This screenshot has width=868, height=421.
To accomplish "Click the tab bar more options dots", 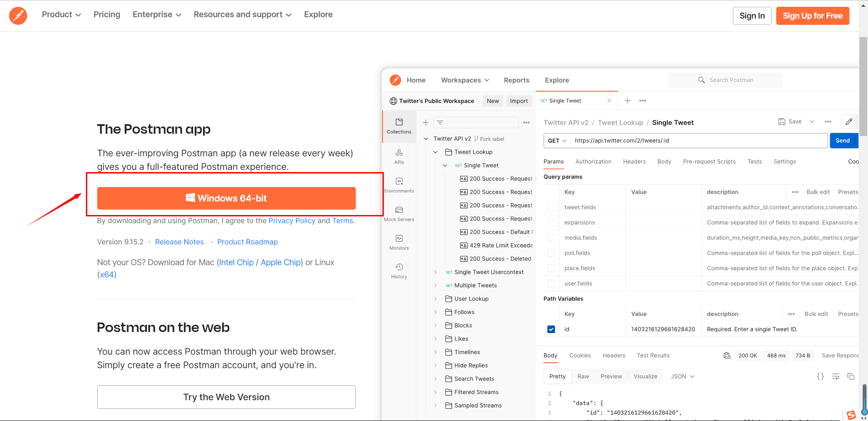I will (x=642, y=101).
